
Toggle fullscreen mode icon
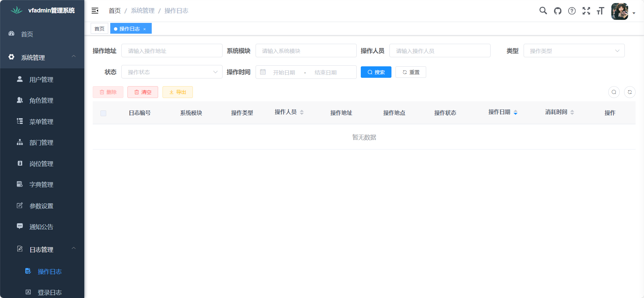(x=586, y=11)
